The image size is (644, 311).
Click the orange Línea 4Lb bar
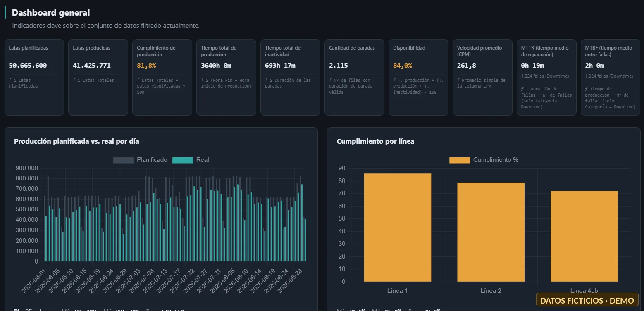pos(584,236)
